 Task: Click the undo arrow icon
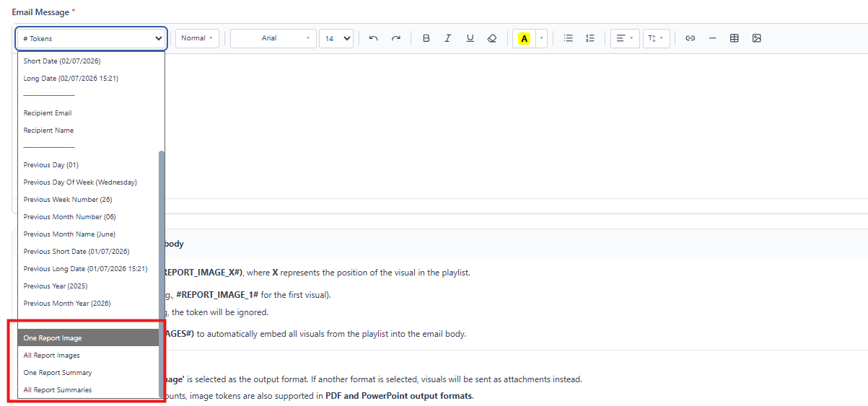pos(373,38)
